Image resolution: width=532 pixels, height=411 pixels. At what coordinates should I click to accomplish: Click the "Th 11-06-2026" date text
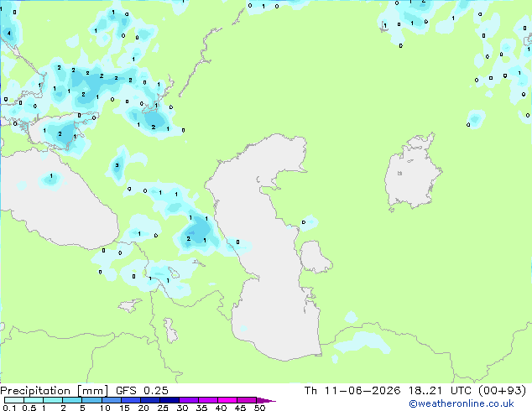352,391
